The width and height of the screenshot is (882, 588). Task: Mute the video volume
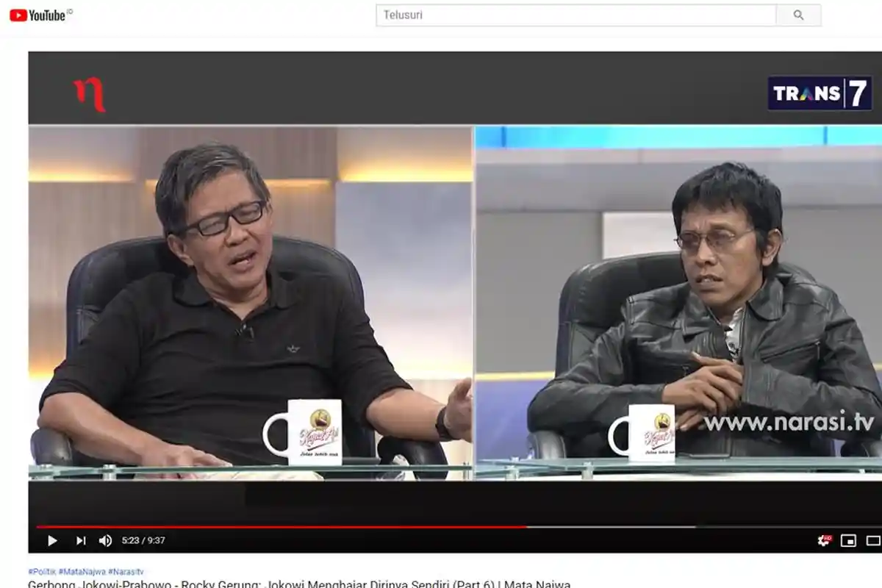click(x=105, y=541)
